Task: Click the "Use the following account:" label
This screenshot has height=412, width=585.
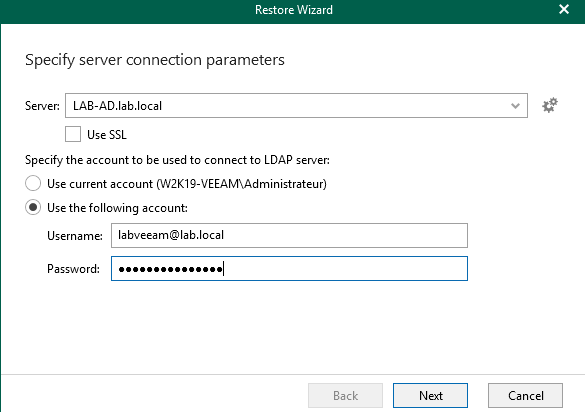Action: [118, 208]
